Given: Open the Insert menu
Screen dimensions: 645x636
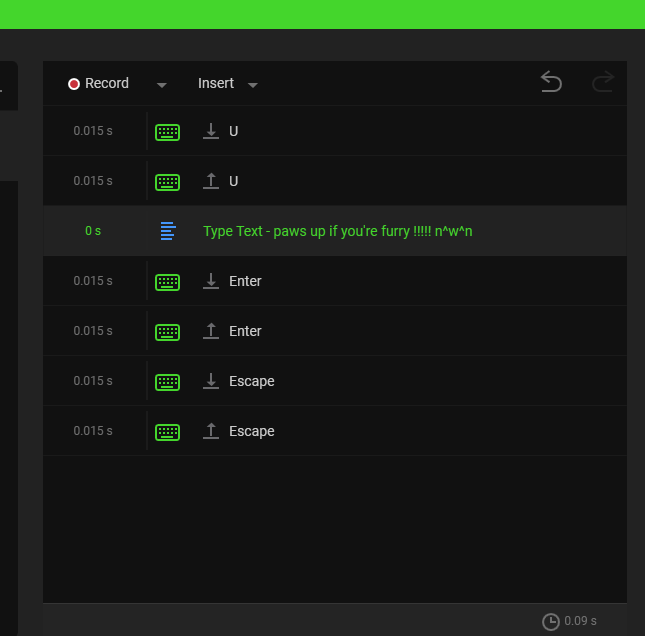Looking at the screenshot, I should point(216,84).
